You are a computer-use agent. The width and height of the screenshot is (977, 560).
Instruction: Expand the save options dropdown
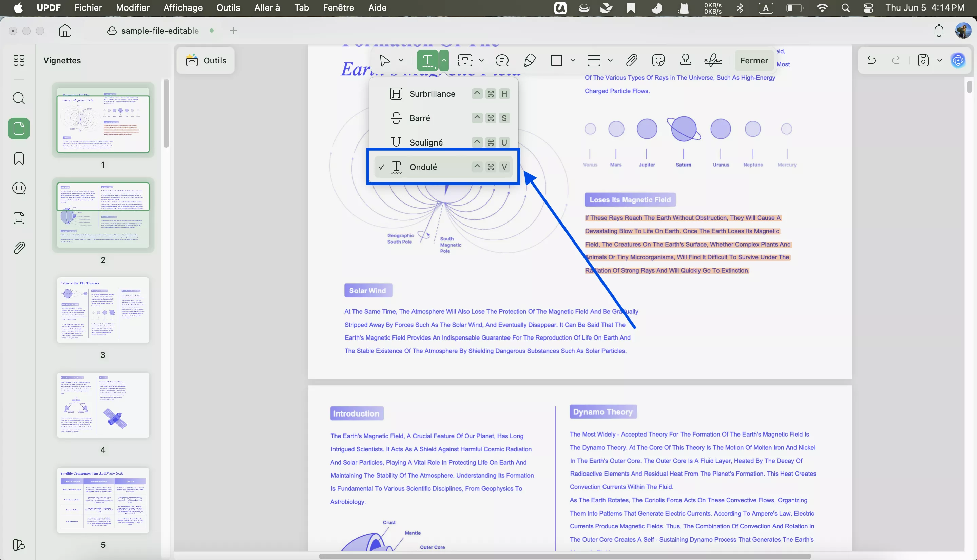tap(940, 60)
